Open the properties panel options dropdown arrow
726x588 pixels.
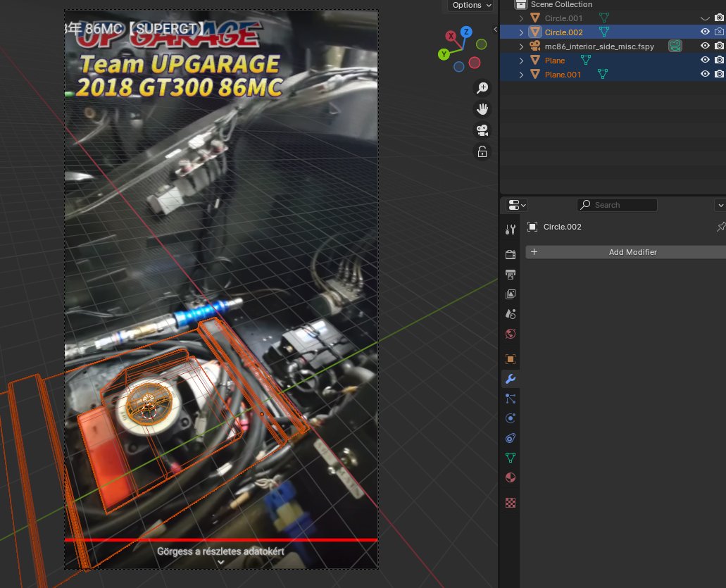click(720, 205)
